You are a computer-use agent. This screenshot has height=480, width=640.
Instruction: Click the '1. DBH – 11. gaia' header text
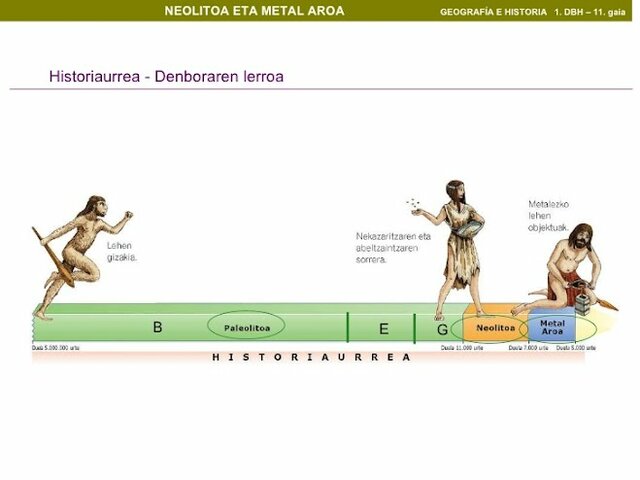click(x=589, y=12)
